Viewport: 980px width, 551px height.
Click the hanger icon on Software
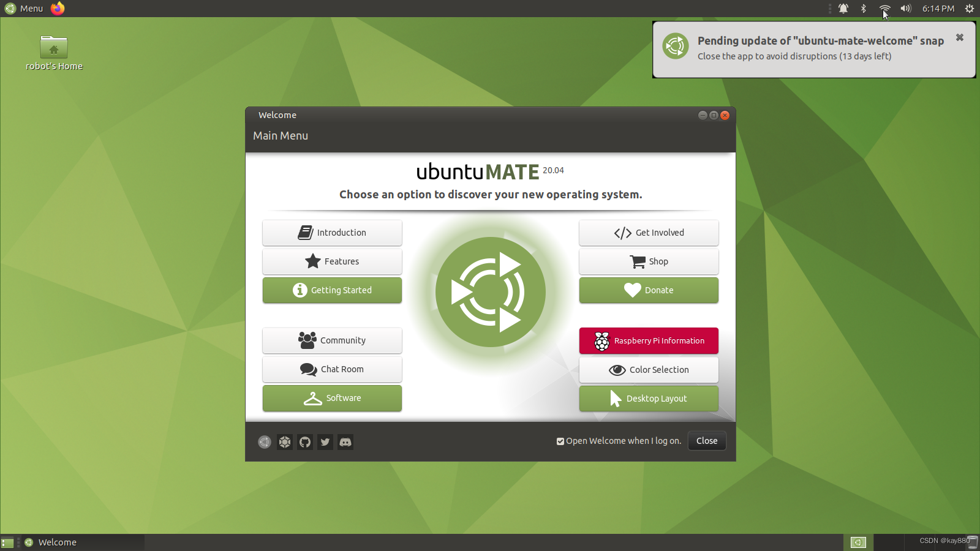pyautogui.click(x=313, y=399)
